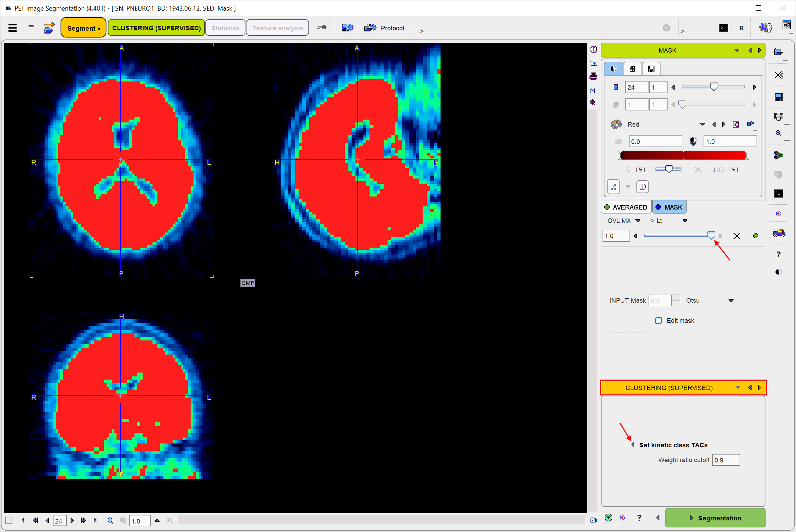Open the save tab with floppy icon

tap(651, 69)
